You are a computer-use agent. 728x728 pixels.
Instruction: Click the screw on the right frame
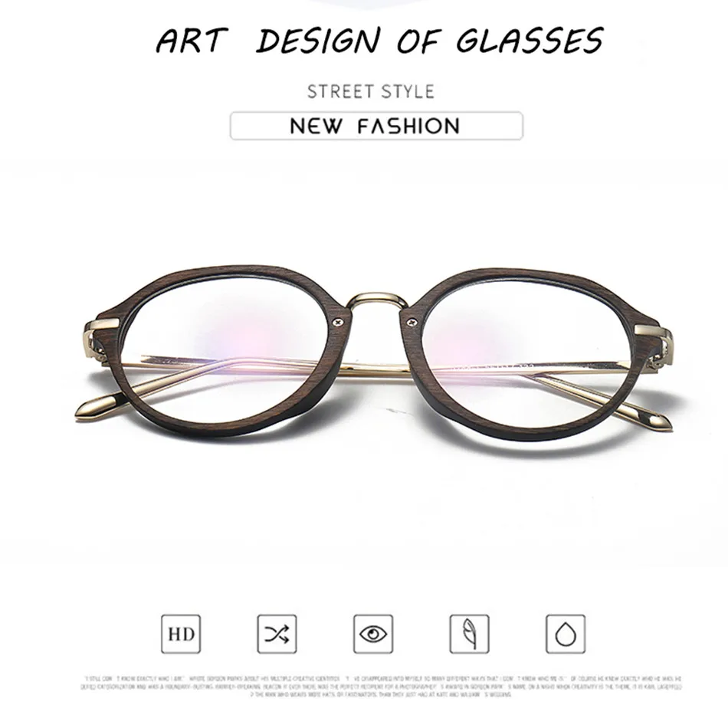coord(411,322)
